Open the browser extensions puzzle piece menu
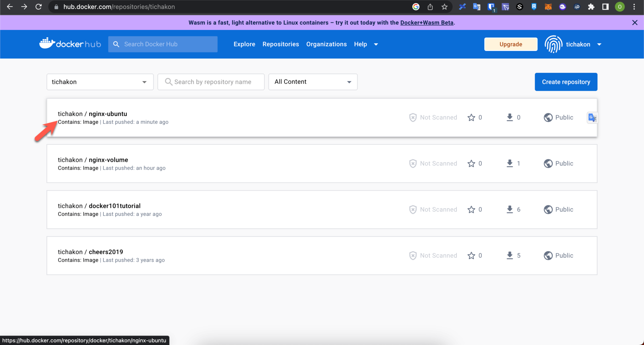This screenshot has width=644, height=345. (591, 7)
